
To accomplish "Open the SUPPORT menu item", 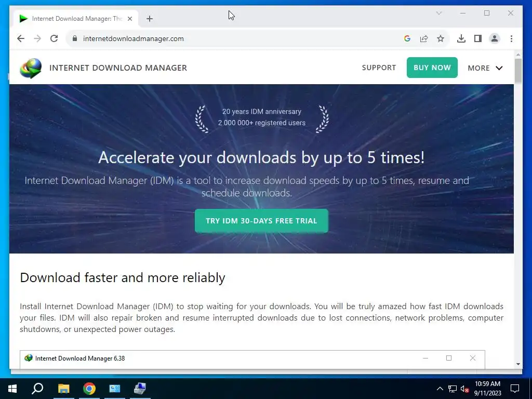I will point(379,68).
